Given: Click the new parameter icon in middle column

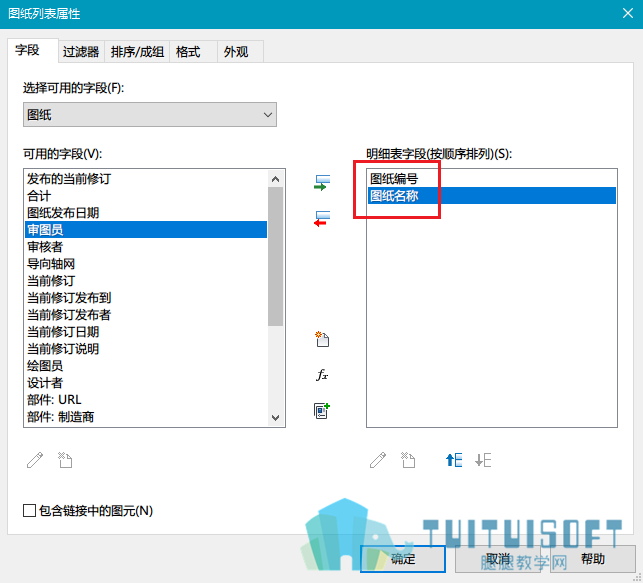Looking at the screenshot, I should [x=322, y=339].
